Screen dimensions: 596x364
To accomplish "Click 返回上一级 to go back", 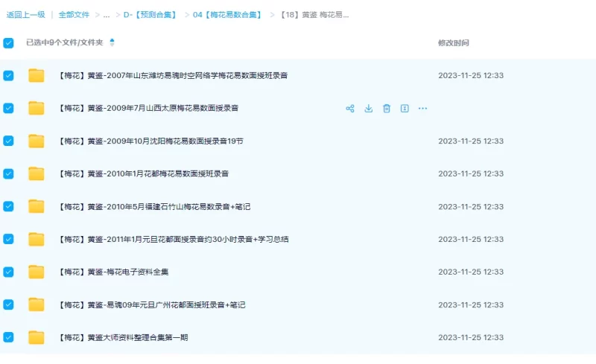I will pos(25,15).
